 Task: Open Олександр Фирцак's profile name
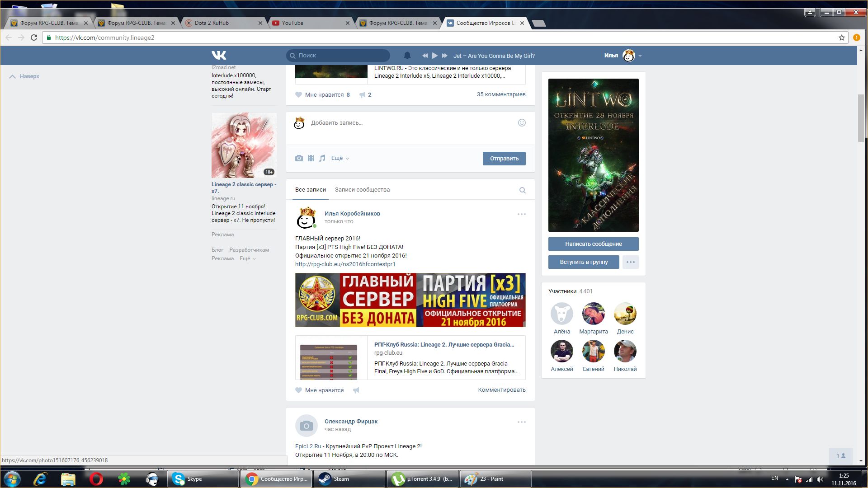tap(351, 422)
